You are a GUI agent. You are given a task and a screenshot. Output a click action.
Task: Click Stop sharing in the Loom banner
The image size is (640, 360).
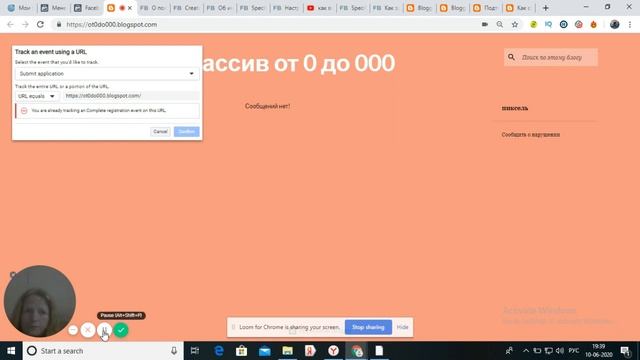point(368,327)
